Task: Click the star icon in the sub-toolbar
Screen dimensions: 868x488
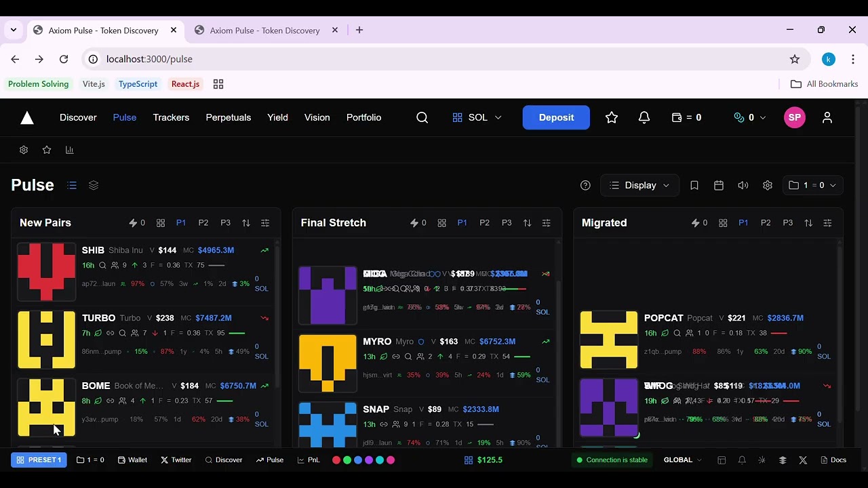Action: tap(47, 150)
